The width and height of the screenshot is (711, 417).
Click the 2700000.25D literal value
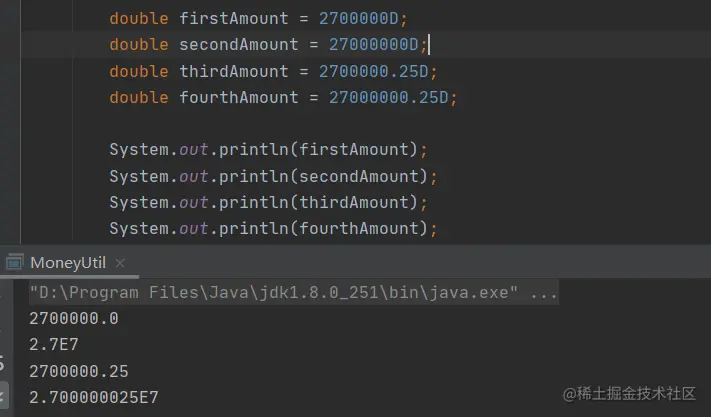[x=374, y=71]
